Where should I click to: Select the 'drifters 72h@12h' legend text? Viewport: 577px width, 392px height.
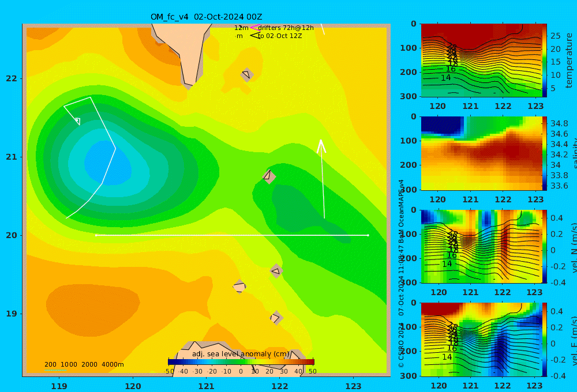286,28
